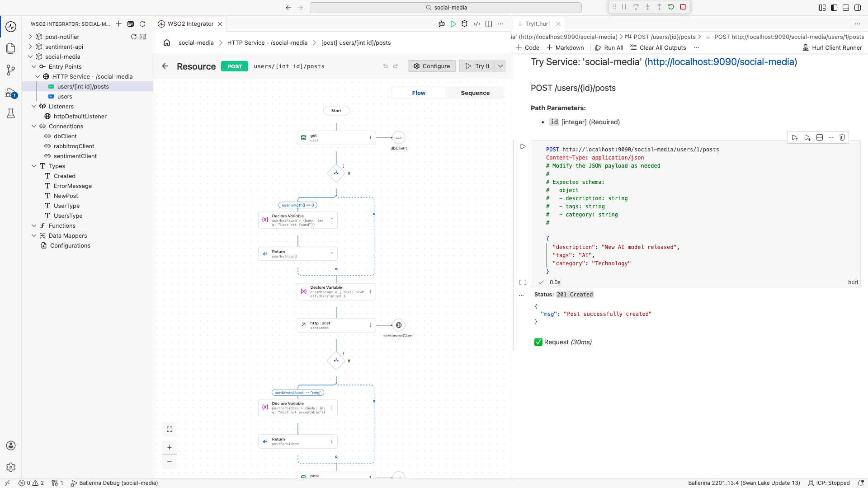The image size is (868, 488).
Task: Open the Source Control view
Action: pyautogui.click(x=11, y=70)
